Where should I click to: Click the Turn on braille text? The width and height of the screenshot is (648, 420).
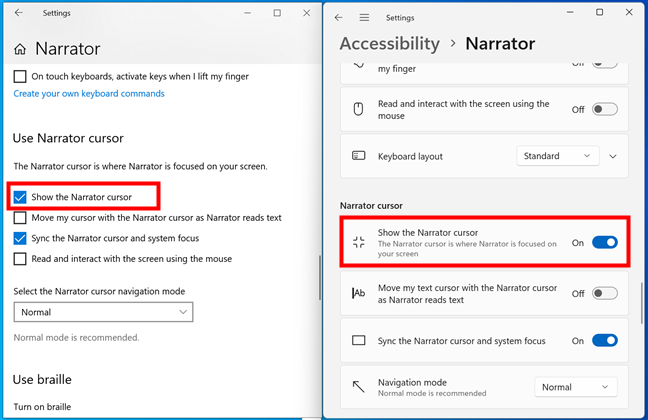tap(42, 407)
